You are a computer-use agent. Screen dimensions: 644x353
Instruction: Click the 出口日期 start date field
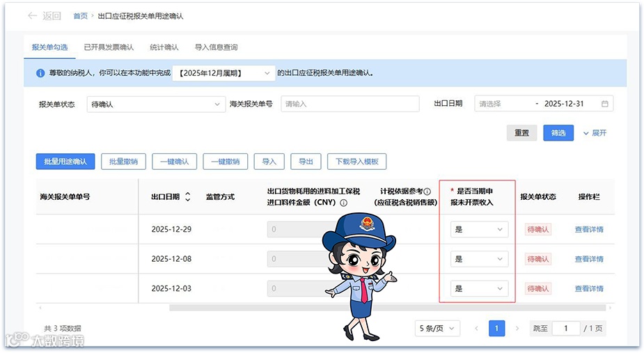tap(504, 104)
